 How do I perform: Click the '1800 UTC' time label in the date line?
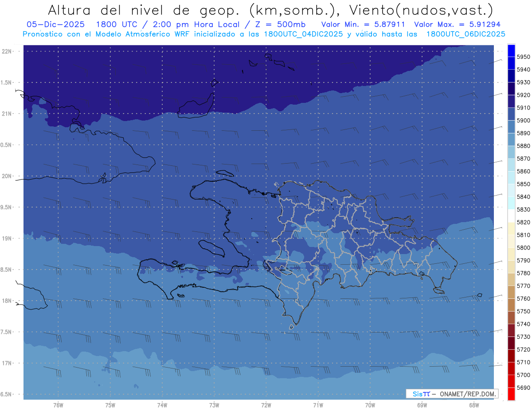pyautogui.click(x=117, y=24)
